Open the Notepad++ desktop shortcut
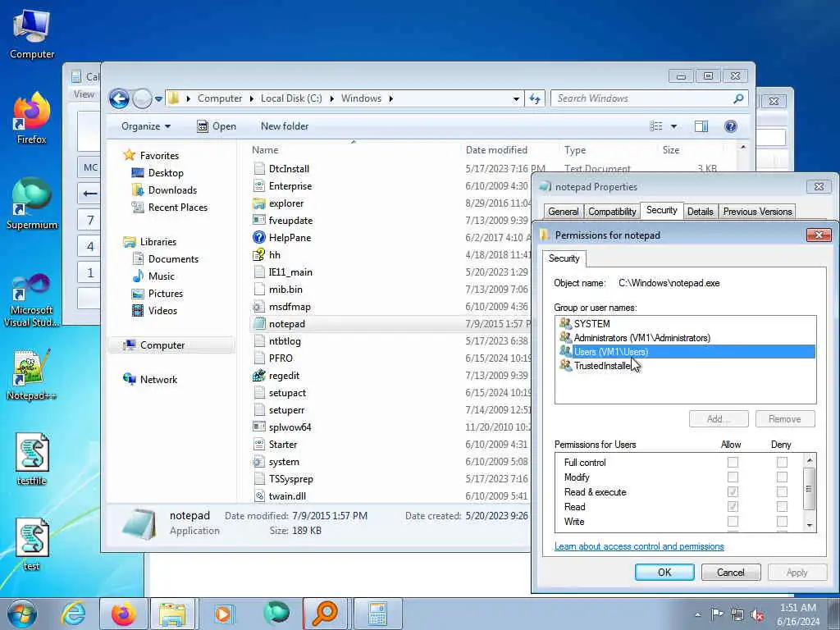The image size is (840, 630). coord(32,375)
